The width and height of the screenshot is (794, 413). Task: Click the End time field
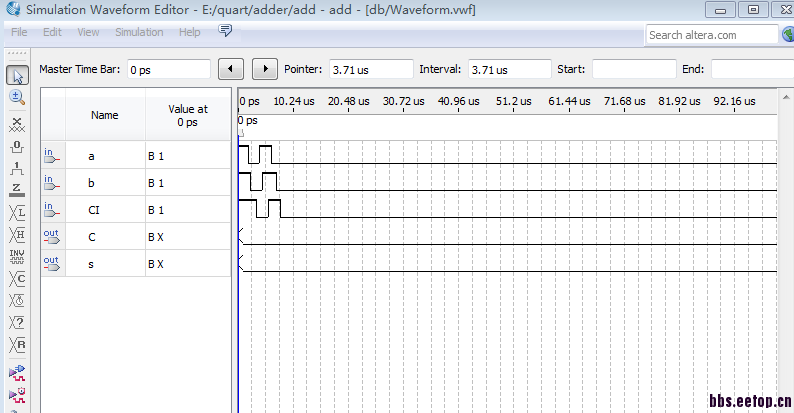pos(752,69)
